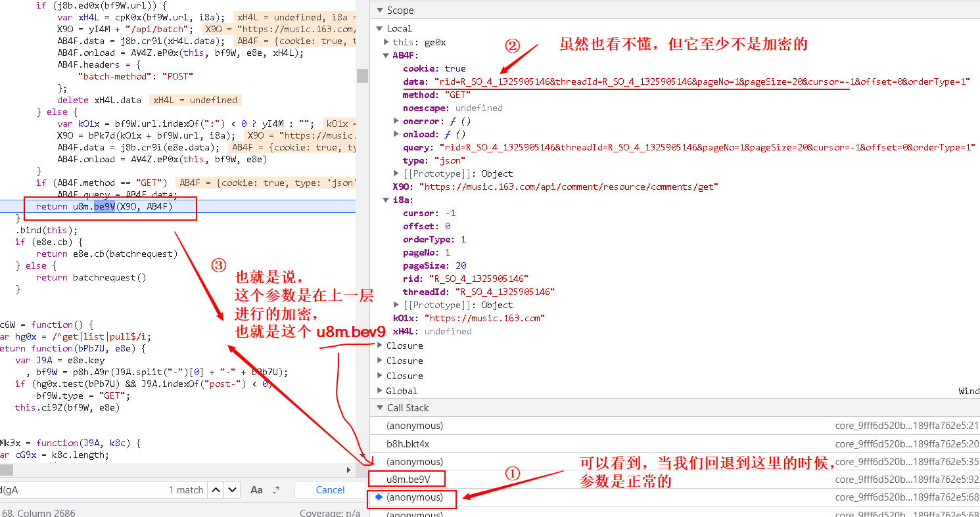Click code line AB4F.query = AB4F.data;
Image resolution: width=980 pixels, height=517 pixels.
[117, 194]
